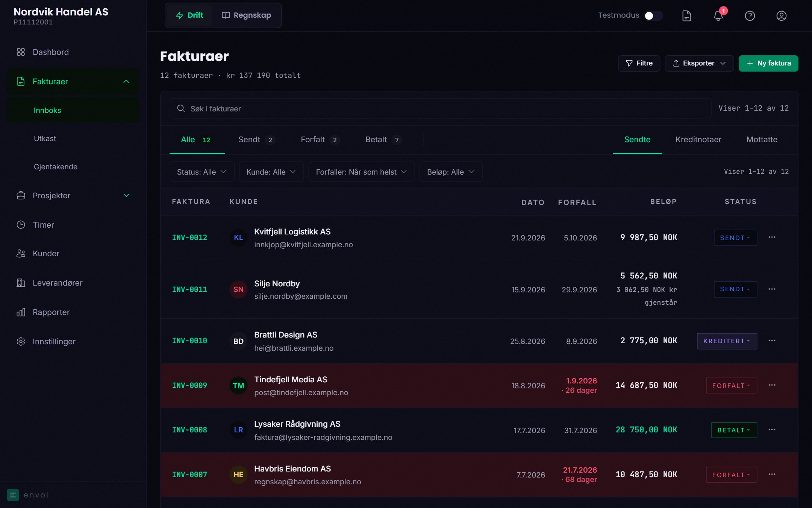Open the user profile icon

pyautogui.click(x=781, y=16)
